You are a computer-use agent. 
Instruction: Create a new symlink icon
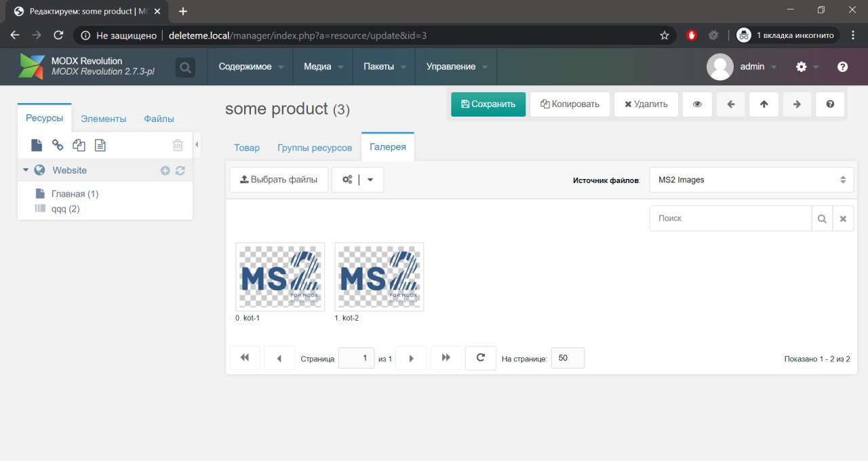coord(79,145)
